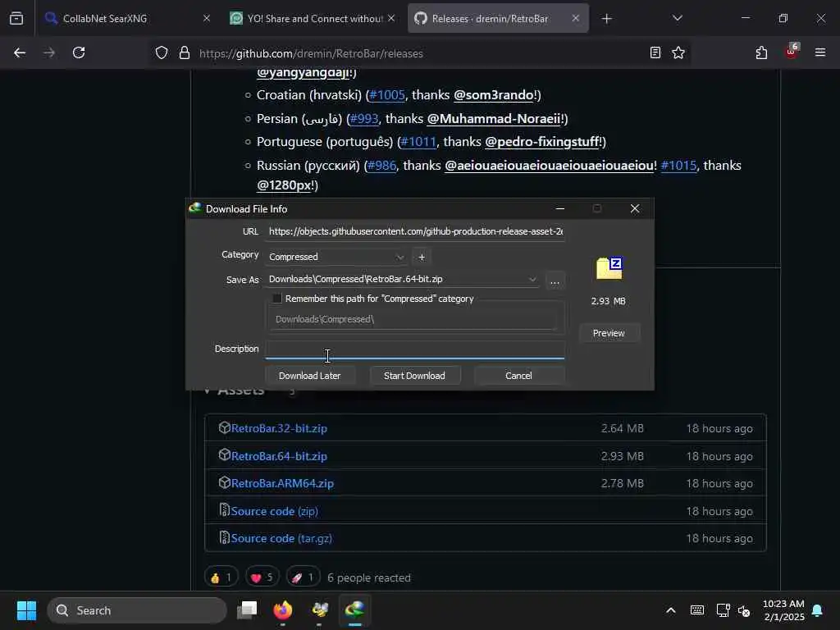Collapse the Assets section triangle
The height and width of the screenshot is (630, 840).
tap(207, 390)
